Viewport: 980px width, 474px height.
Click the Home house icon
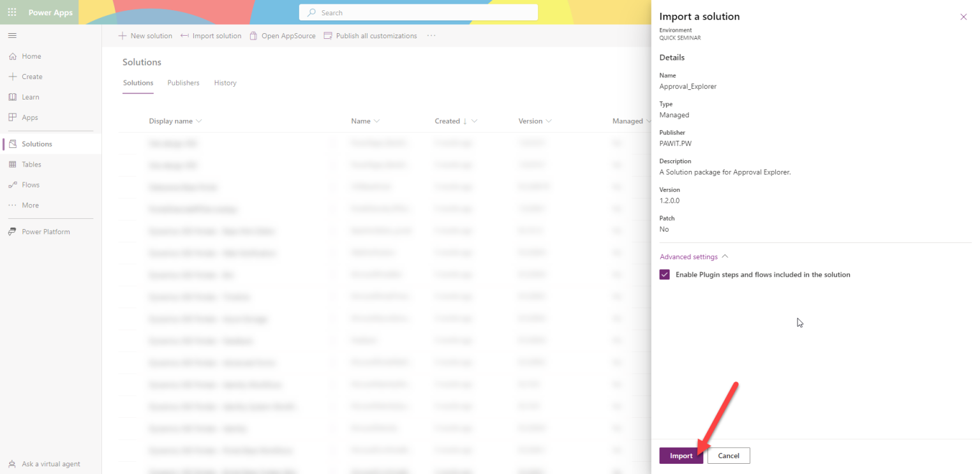pyautogui.click(x=12, y=56)
